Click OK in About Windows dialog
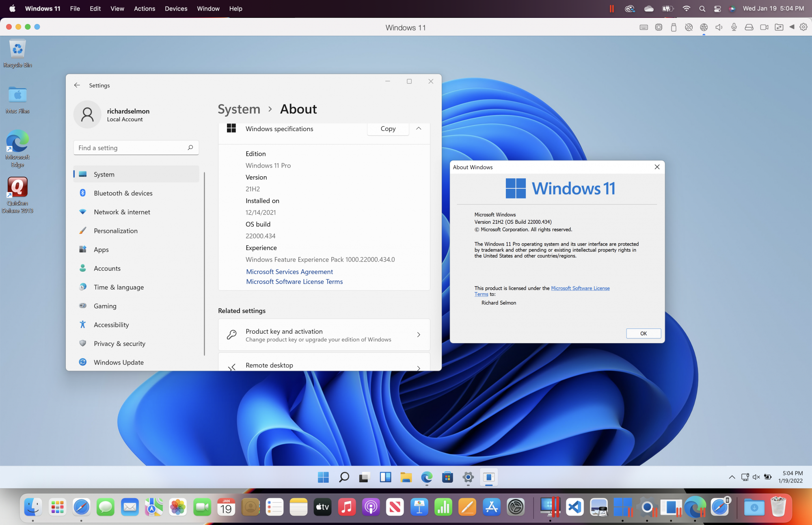The width and height of the screenshot is (812, 525). point(643,333)
